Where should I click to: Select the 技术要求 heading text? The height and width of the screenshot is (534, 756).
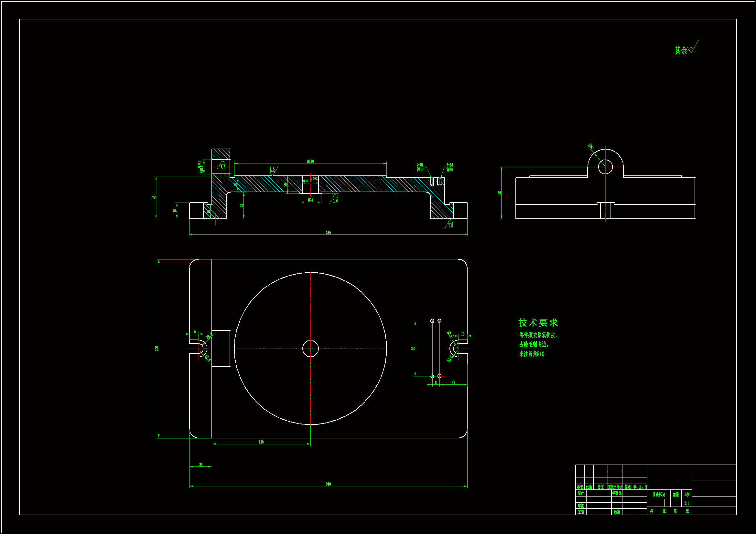pyautogui.click(x=538, y=323)
